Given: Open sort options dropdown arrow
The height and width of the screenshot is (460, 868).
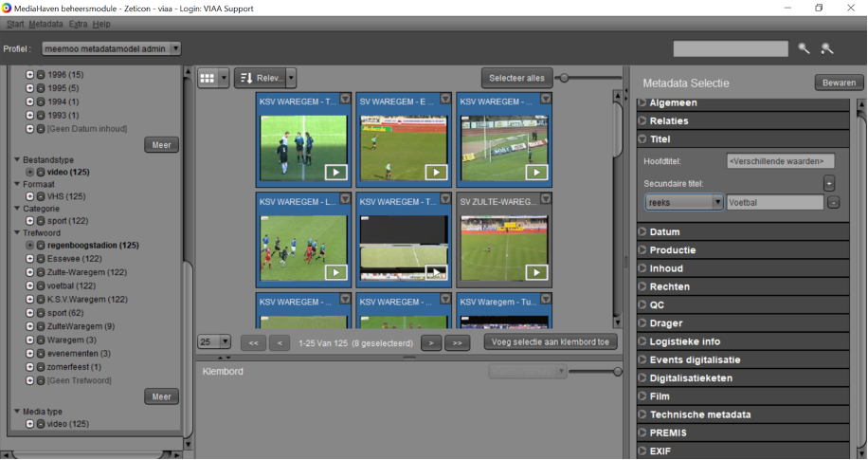Looking at the screenshot, I should (291, 78).
